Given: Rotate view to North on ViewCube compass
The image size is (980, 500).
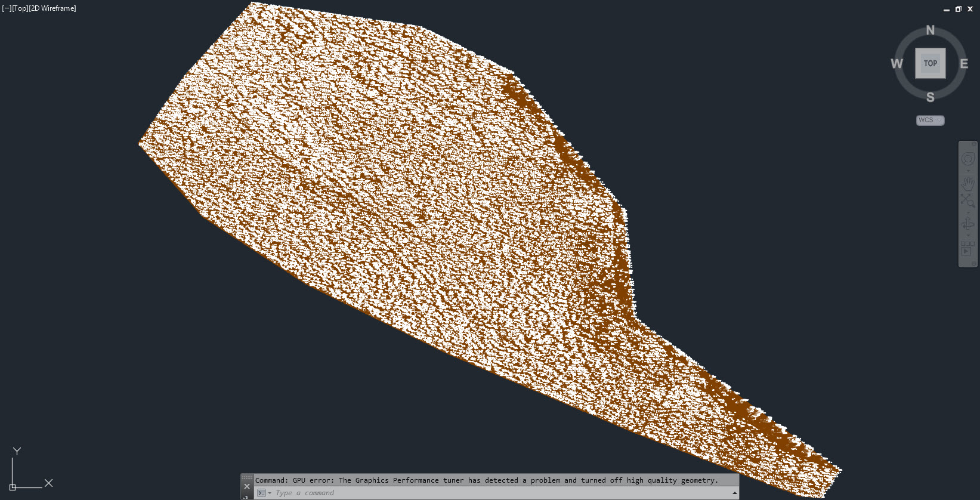Looking at the screenshot, I should (x=930, y=30).
